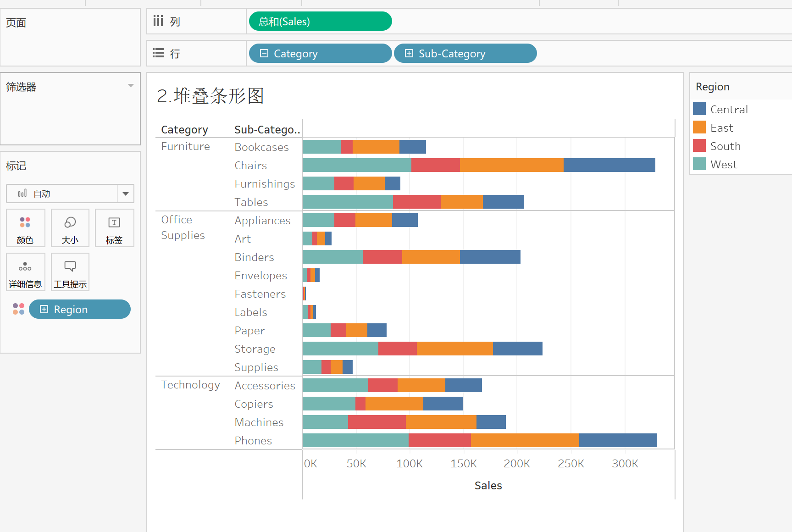Click the Central segment of Binders bar

pyautogui.click(x=490, y=257)
